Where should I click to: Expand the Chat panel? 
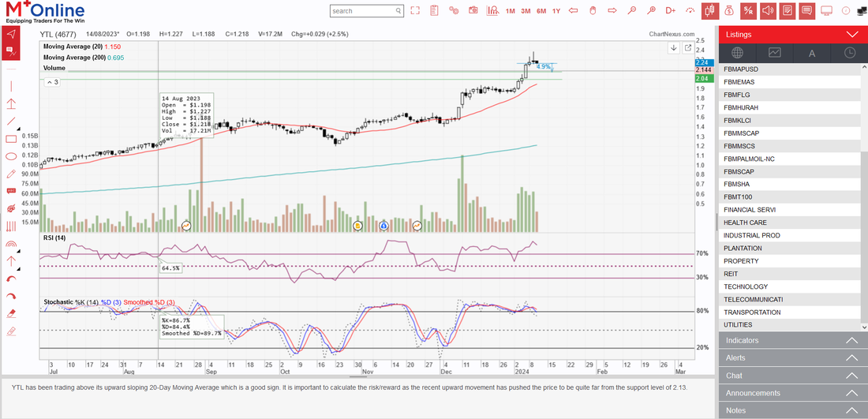click(792, 376)
